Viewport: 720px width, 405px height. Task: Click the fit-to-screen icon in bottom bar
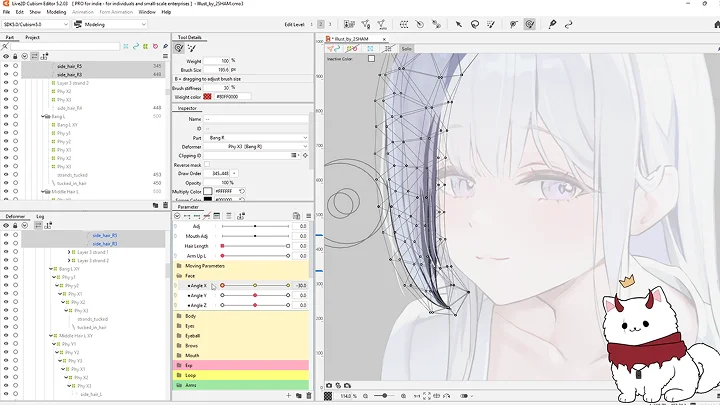[x=427, y=396]
